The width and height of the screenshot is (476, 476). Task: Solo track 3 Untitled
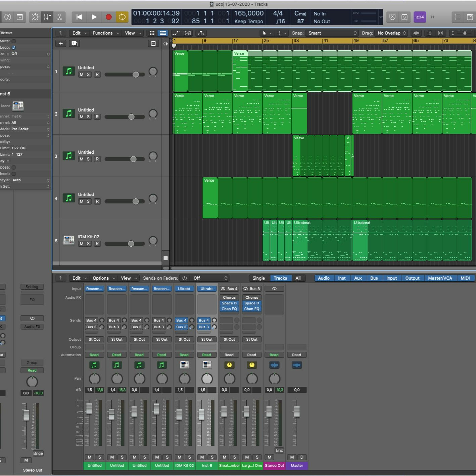tap(88, 159)
